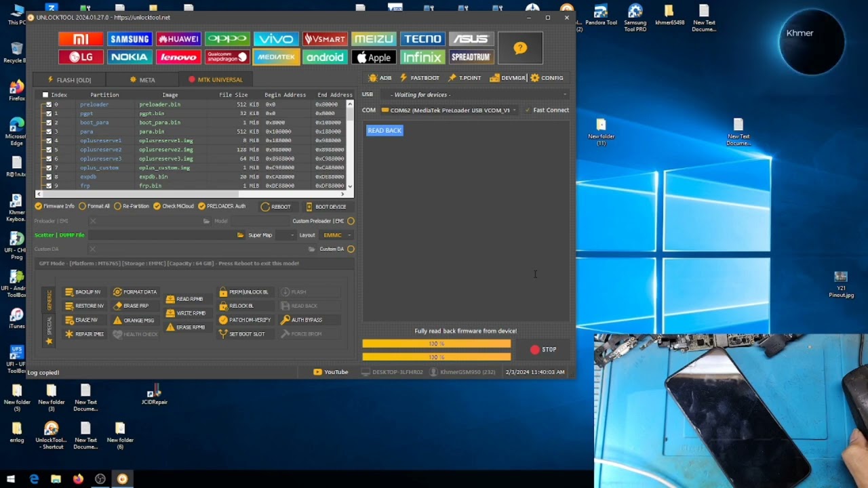Open the favorites star side tab
Viewport: 868px width, 488px height.
point(49,341)
